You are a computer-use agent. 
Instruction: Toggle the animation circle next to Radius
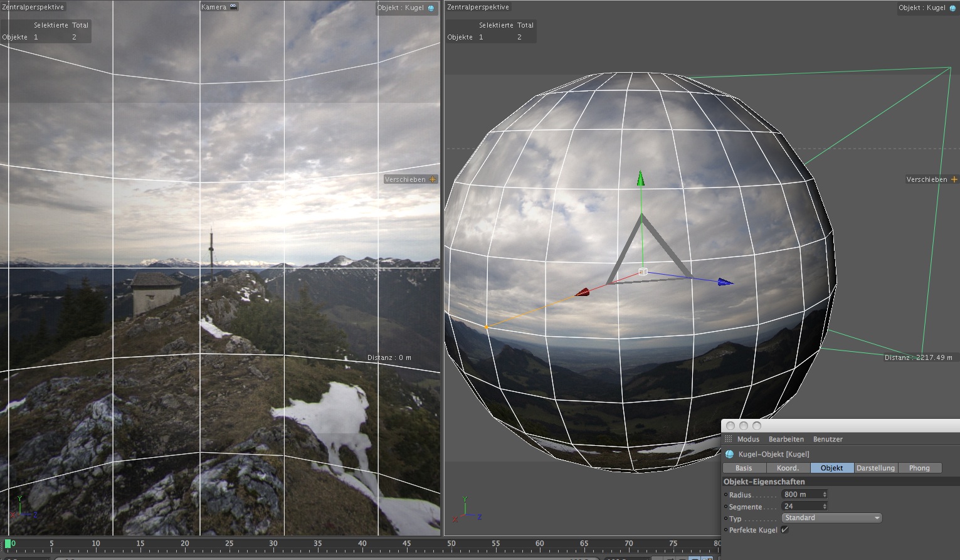pos(726,495)
